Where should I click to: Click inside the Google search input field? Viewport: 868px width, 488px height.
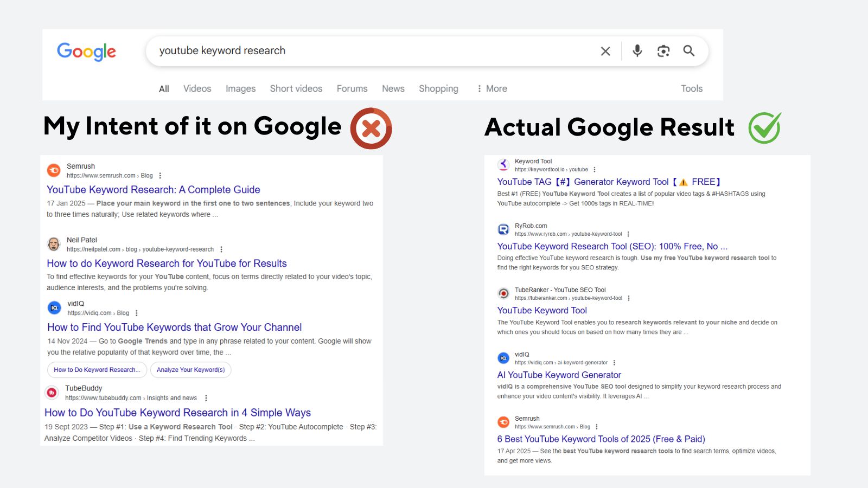[369, 51]
